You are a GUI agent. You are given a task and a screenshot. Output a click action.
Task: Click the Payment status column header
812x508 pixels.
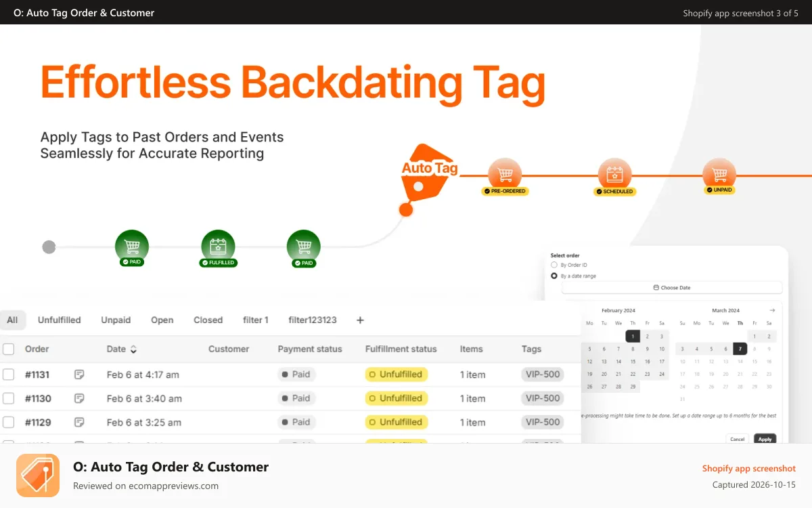310,350
